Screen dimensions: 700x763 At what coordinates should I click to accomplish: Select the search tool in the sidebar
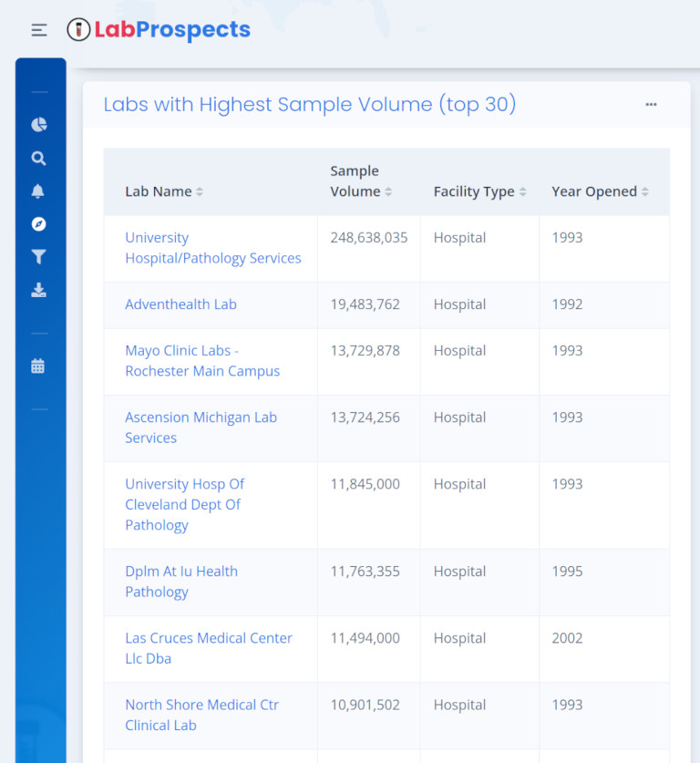click(38, 158)
